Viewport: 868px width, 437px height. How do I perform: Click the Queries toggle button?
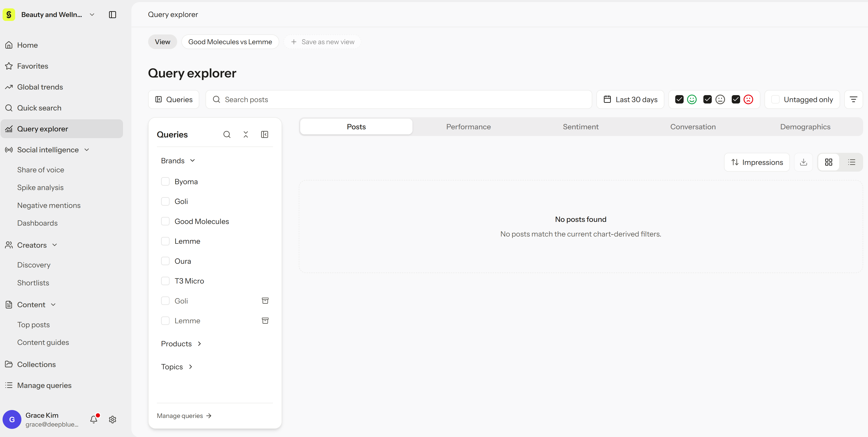pos(173,99)
